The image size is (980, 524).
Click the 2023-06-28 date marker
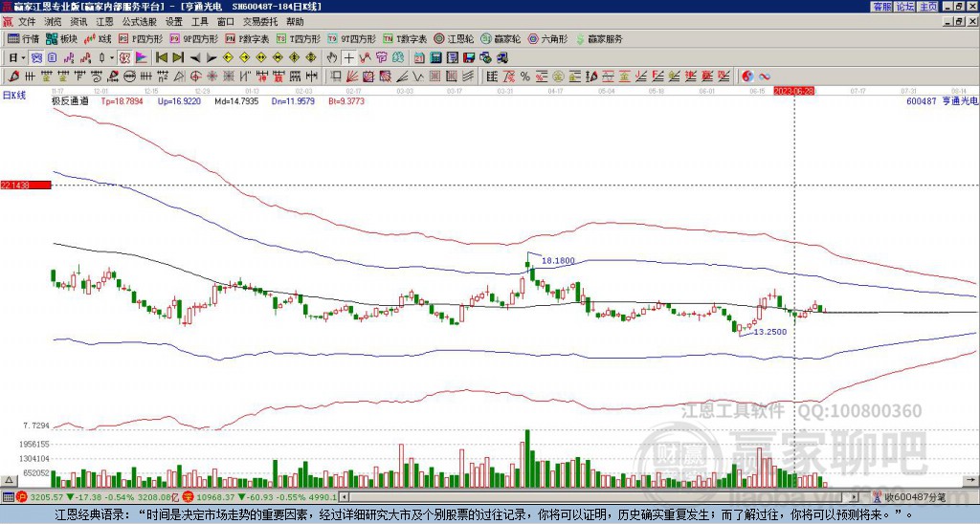pyautogui.click(x=793, y=91)
